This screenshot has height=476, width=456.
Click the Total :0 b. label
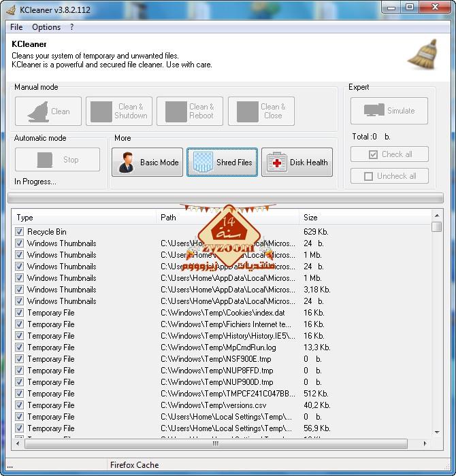(371, 137)
